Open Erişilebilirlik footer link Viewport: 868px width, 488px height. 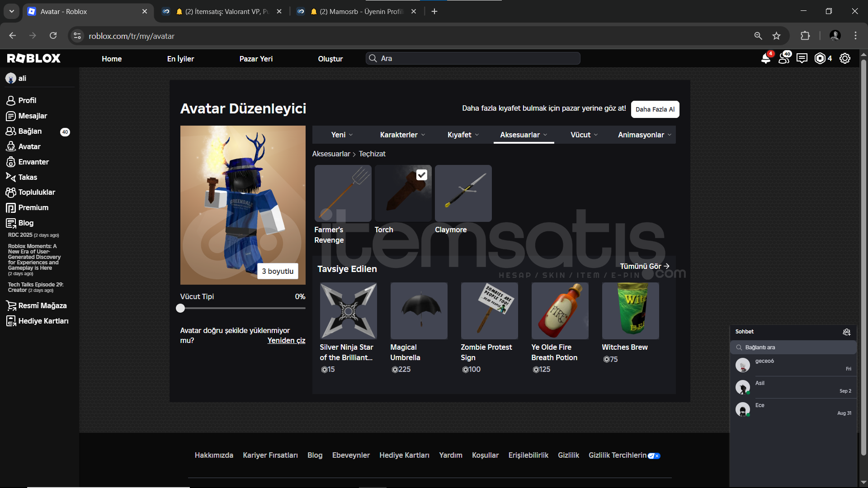(x=528, y=455)
